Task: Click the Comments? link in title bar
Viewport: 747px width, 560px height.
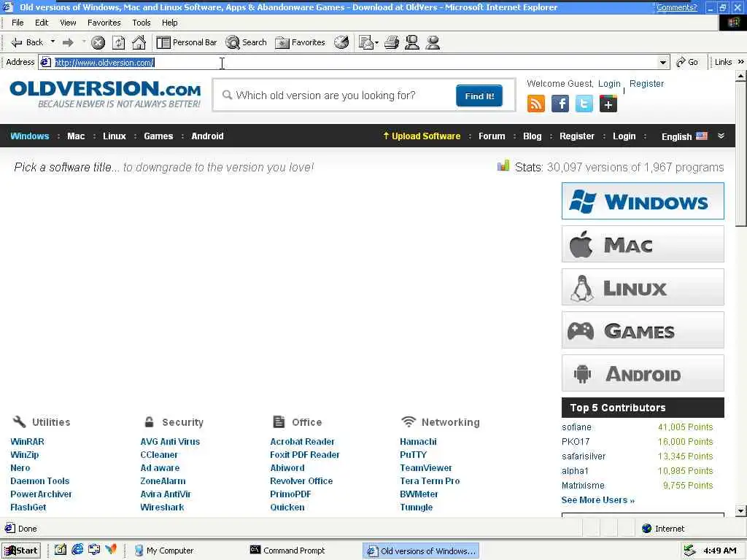Action: [x=676, y=7]
